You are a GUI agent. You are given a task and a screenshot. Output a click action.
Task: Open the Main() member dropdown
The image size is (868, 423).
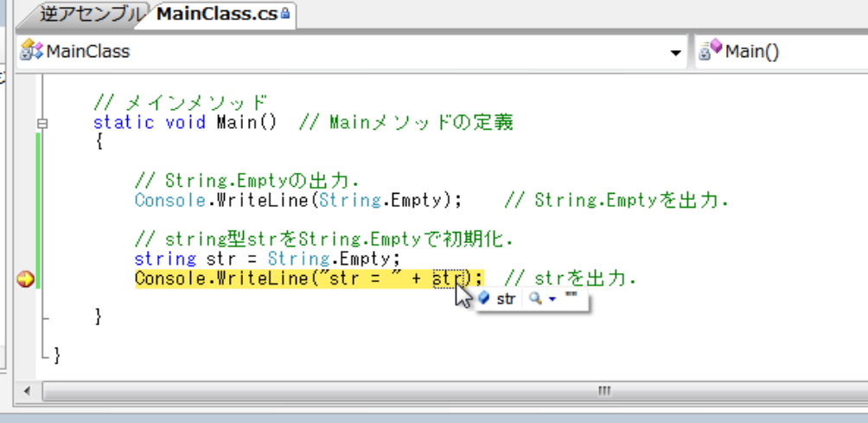[x=781, y=52]
